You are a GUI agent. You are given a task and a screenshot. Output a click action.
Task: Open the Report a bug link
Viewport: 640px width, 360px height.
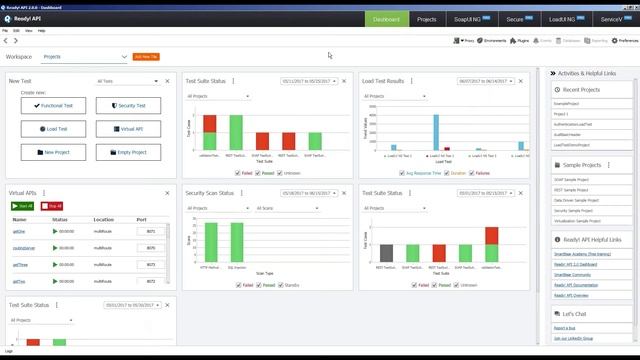(x=564, y=328)
